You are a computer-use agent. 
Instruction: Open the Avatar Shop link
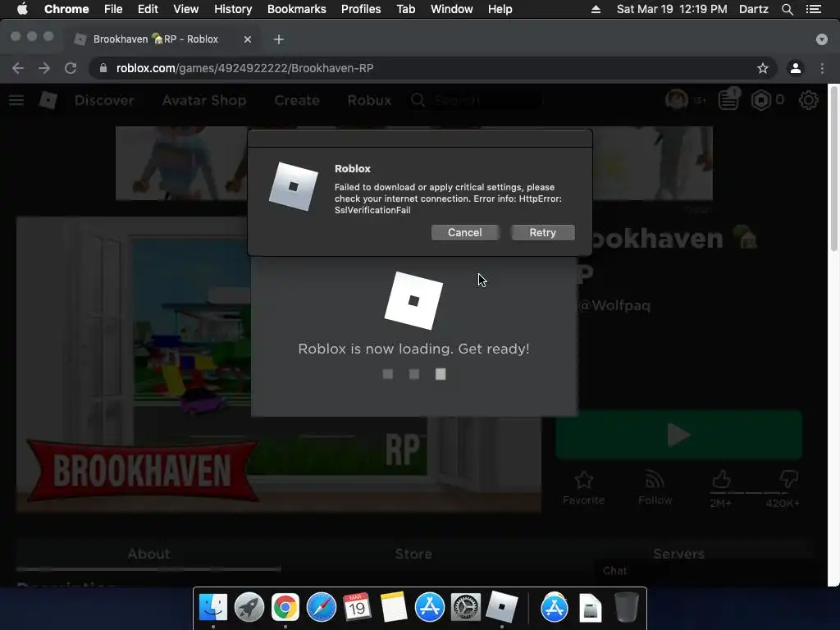tap(204, 100)
